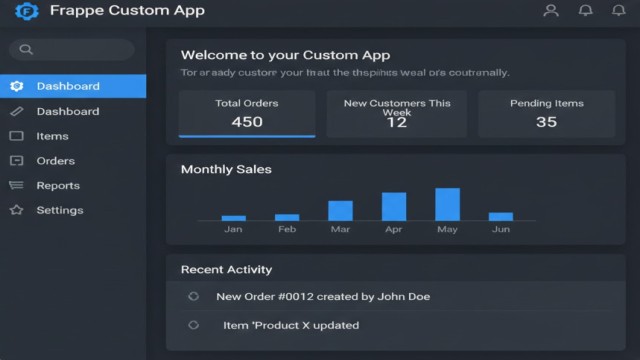This screenshot has width=640, height=360.
Task: Open the second Dashboard sidebar entry
Action: point(73,111)
